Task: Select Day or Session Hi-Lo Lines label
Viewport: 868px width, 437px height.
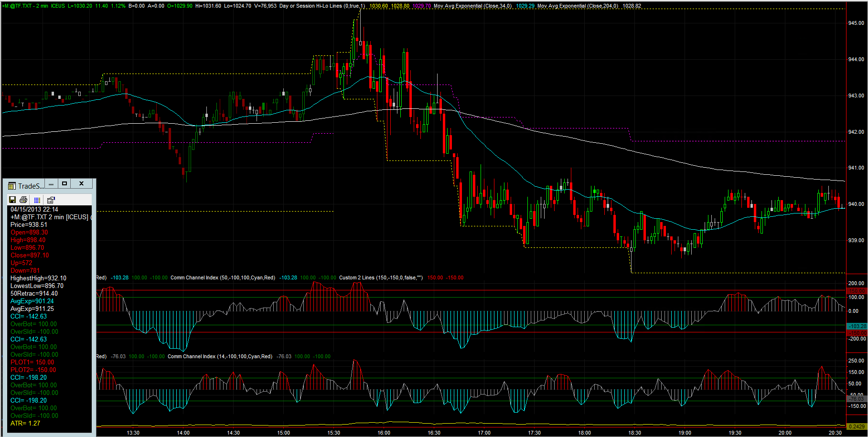Action: (x=322, y=6)
